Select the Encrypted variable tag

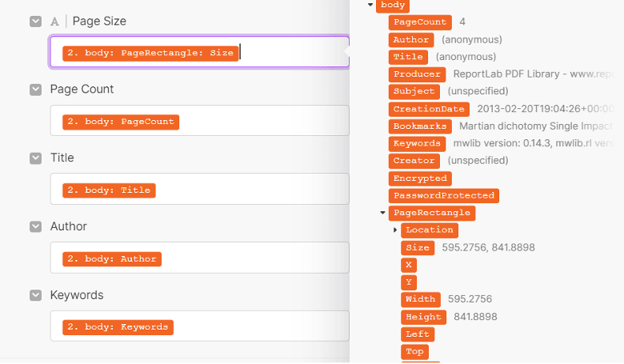pyautogui.click(x=420, y=178)
